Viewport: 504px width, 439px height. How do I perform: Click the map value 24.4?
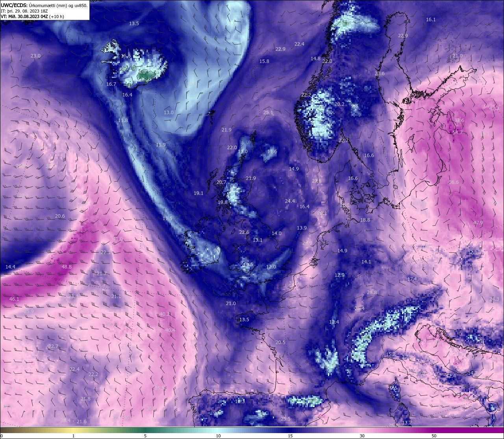(290, 201)
